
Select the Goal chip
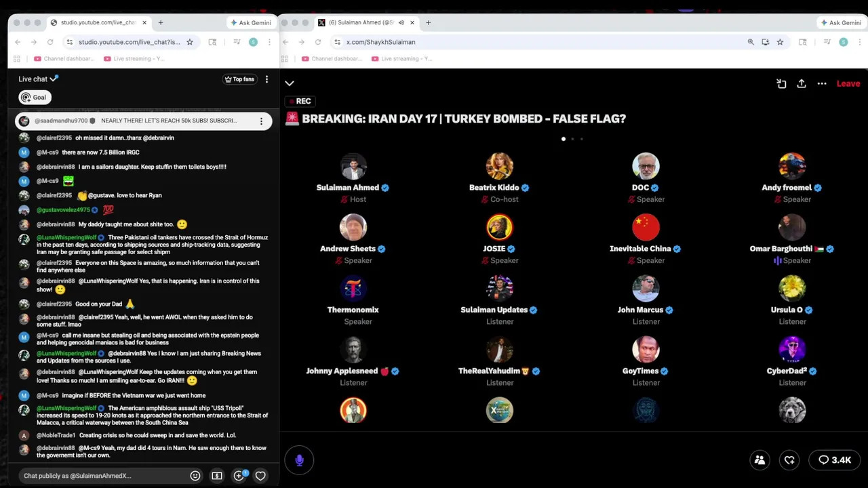[35, 98]
